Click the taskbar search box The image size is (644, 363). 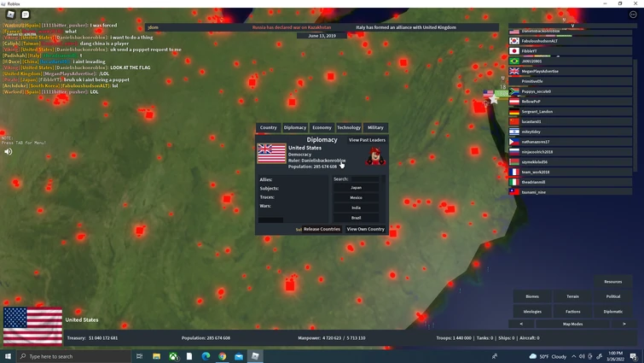point(74,356)
